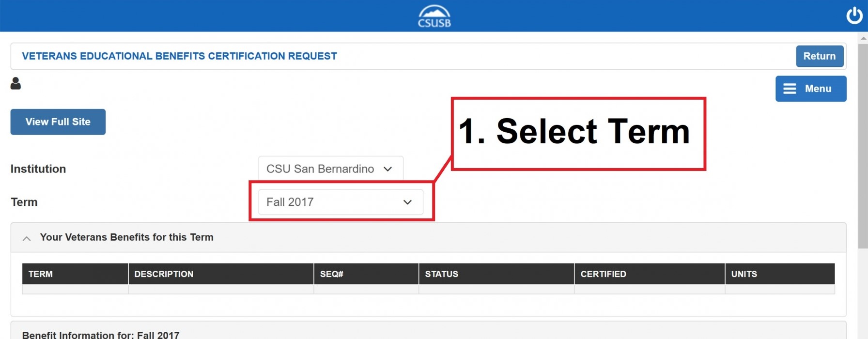Screen dimensions: 868x339
Task: Click the power sign-out icon
Action: [x=854, y=15]
